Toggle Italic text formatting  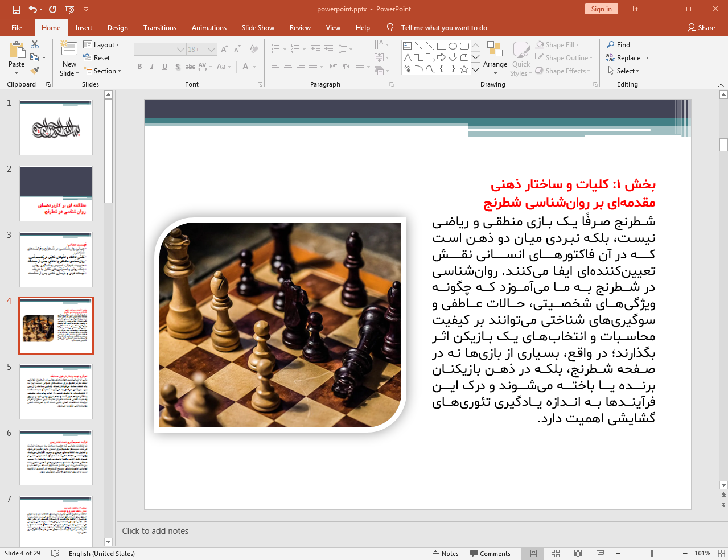(152, 67)
